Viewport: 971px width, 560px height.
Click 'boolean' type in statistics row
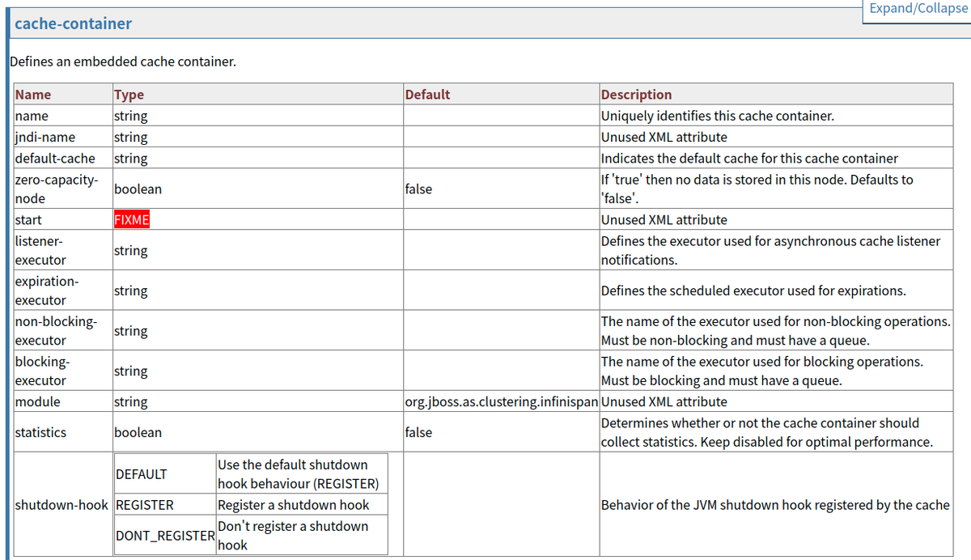(x=138, y=432)
